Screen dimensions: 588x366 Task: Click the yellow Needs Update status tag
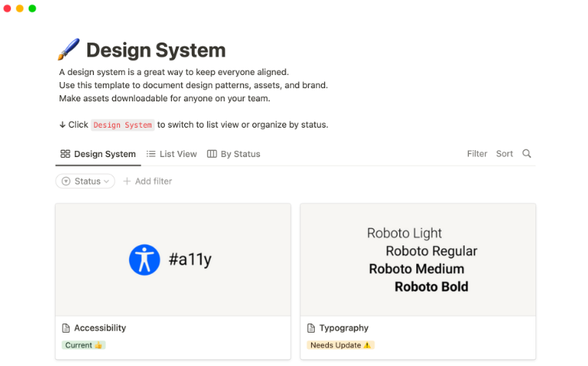(340, 345)
